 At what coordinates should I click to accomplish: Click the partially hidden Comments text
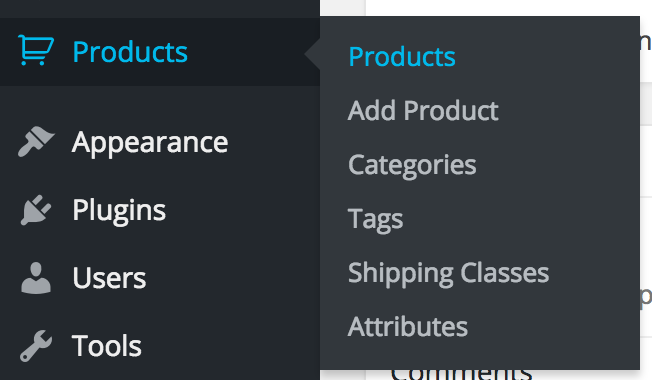(x=461, y=374)
